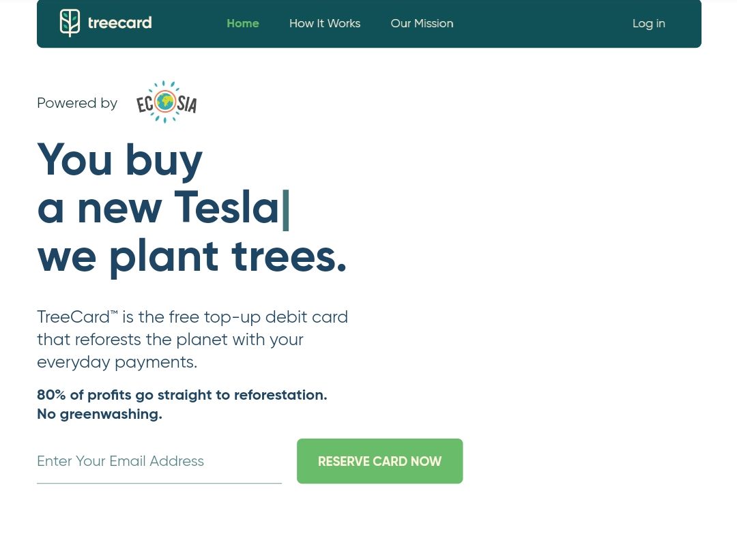Viewport: 737px width, 560px height.
Task: Open the Home nav item
Action: click(242, 23)
